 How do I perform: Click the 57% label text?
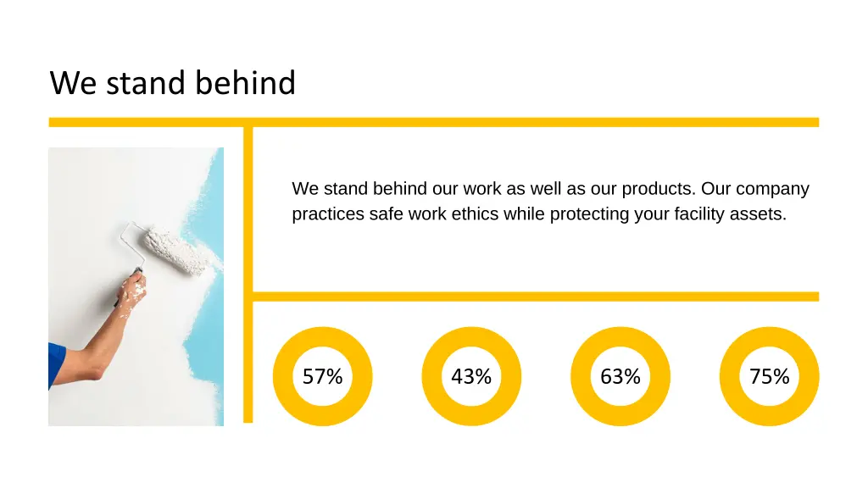tap(323, 377)
